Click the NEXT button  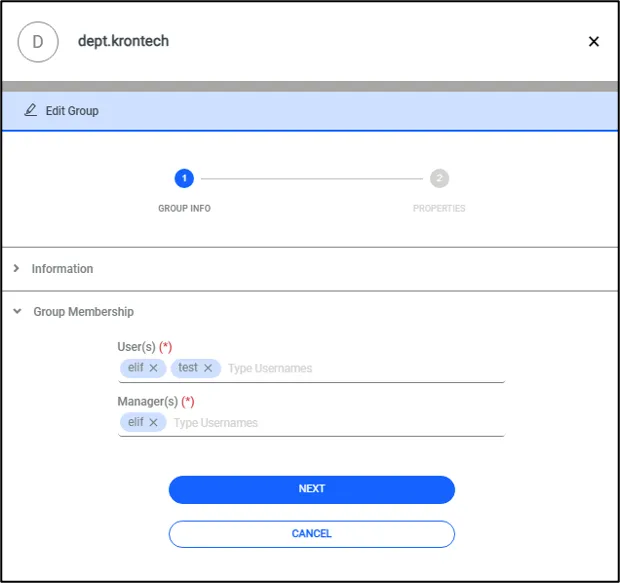tap(312, 490)
